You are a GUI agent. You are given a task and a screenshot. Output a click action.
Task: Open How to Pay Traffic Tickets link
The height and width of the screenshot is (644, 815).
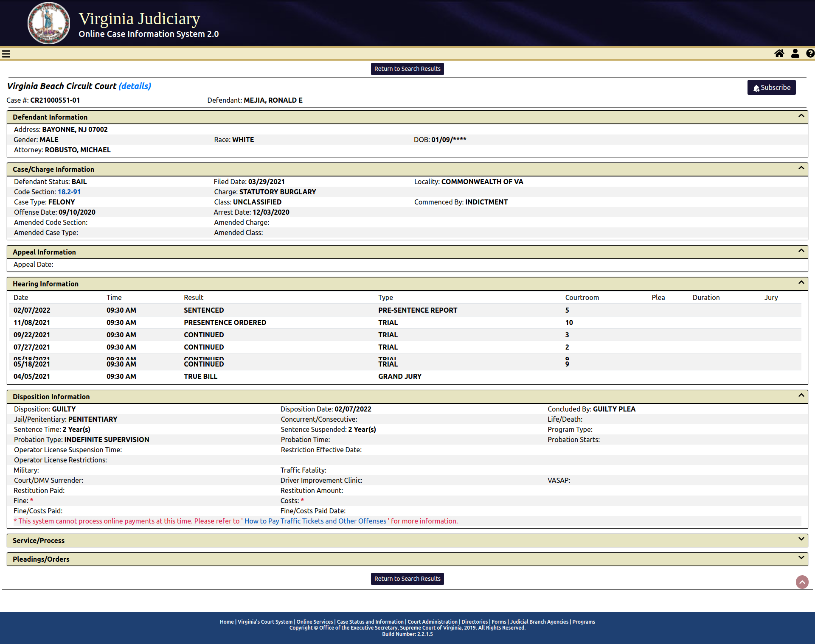315,521
